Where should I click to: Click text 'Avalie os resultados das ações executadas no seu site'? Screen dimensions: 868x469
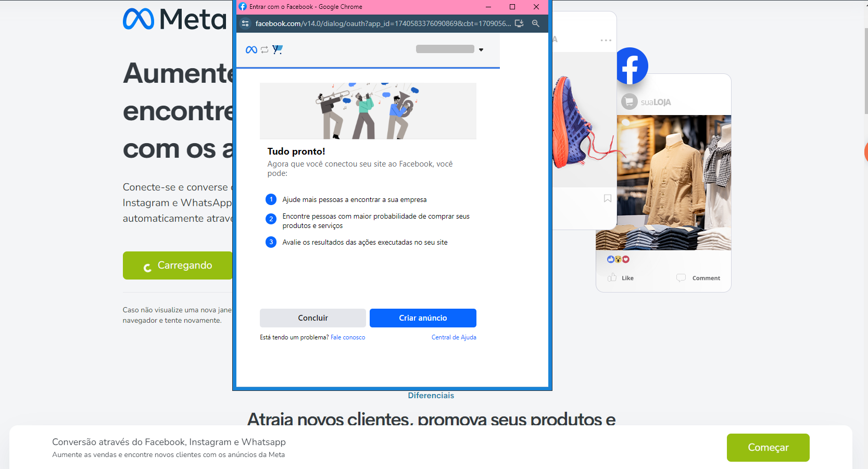tap(365, 243)
